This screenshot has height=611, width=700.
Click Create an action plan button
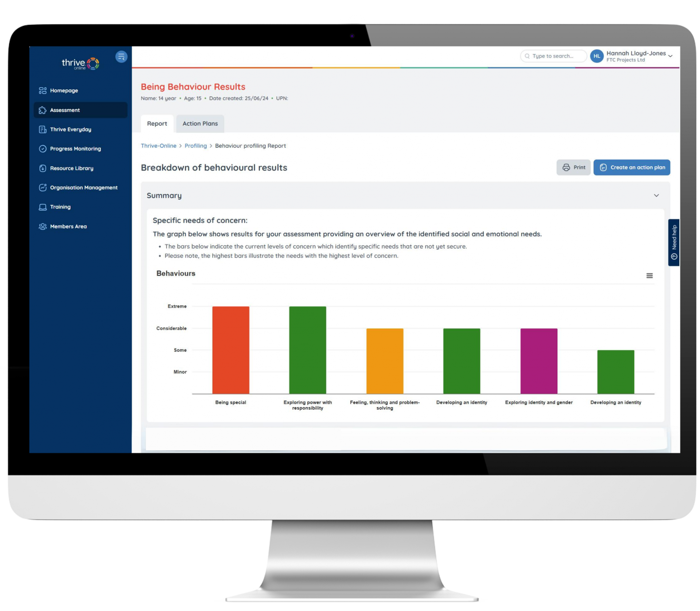633,167
